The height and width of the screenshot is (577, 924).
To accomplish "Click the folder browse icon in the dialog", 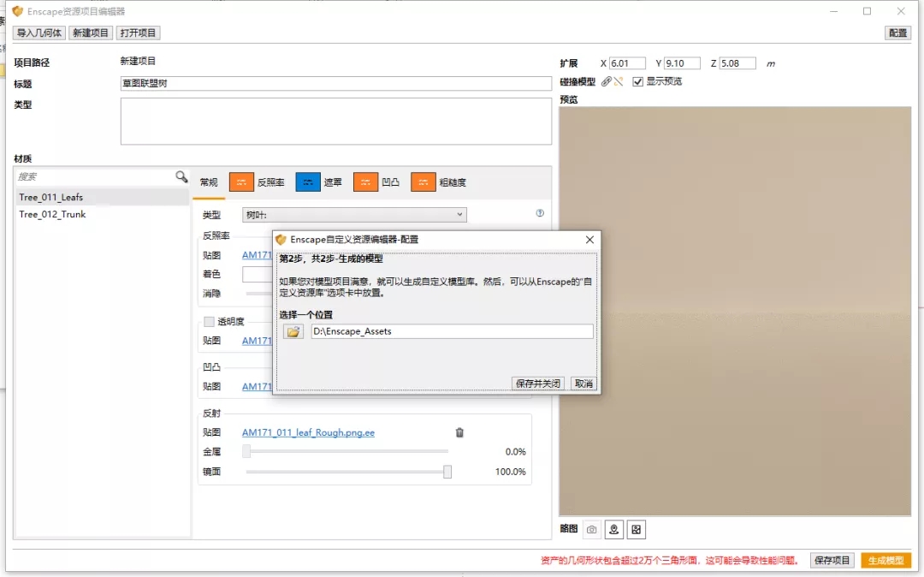I will pos(293,331).
